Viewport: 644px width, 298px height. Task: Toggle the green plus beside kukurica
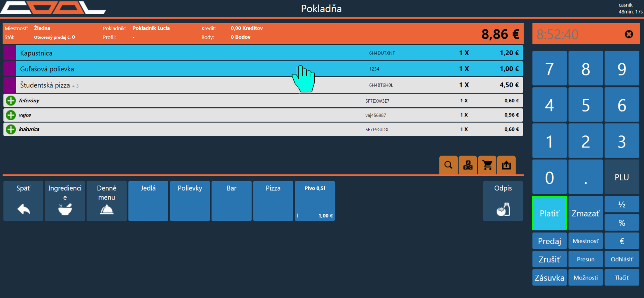click(x=11, y=129)
